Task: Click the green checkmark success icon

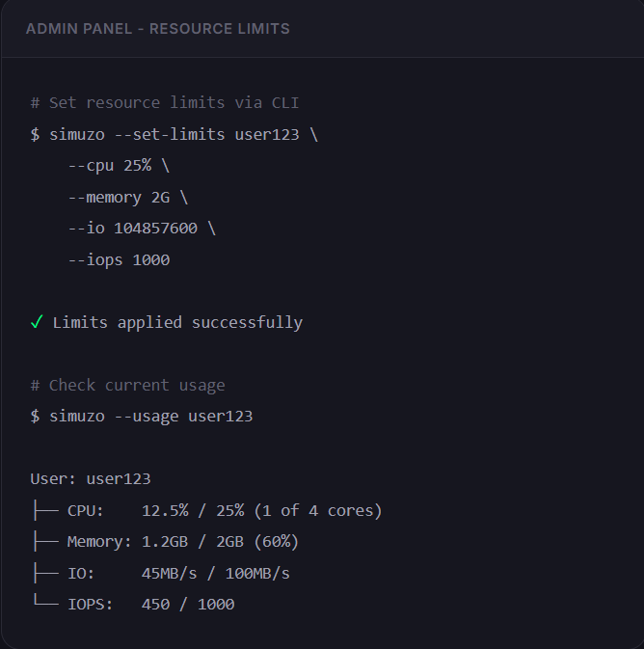Action: pos(37,322)
